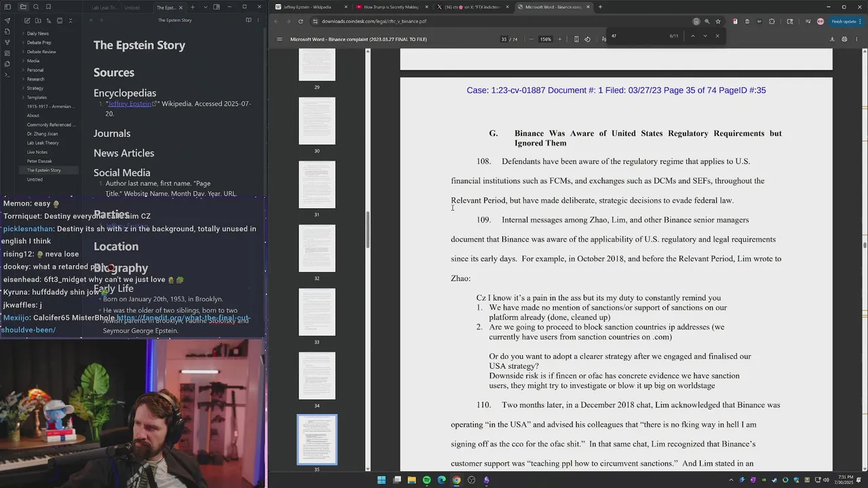The height and width of the screenshot is (488, 868).
Task: Download the Binance complaint PDF
Action: 832,39
